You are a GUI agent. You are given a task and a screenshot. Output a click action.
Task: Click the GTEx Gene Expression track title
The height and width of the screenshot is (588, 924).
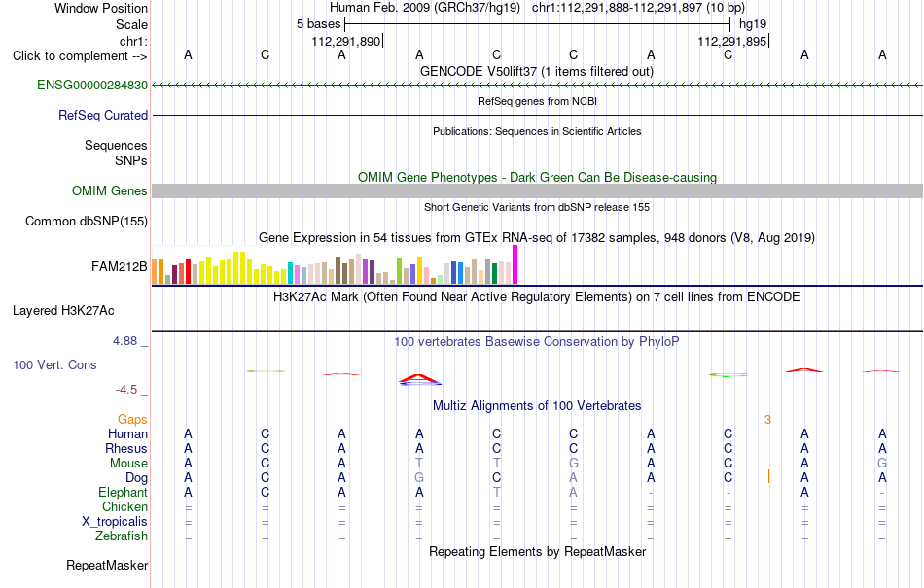point(537,238)
